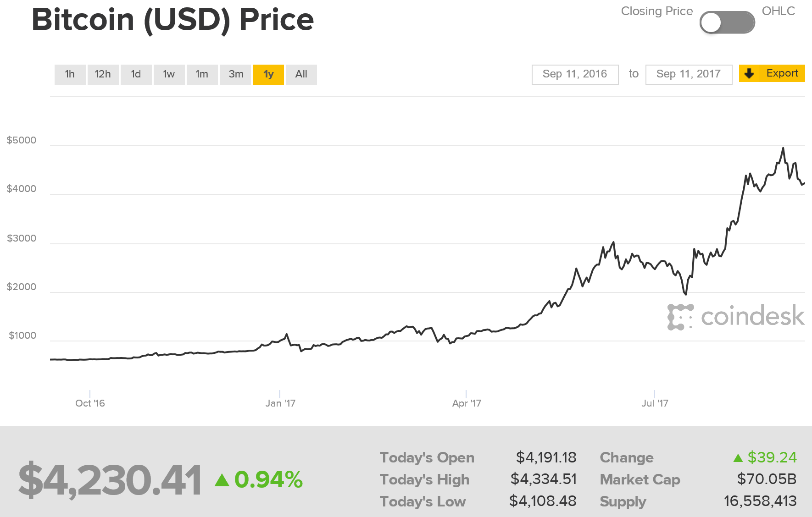Show the 3m price history
Image resolution: width=812 pixels, height=517 pixels.
point(236,74)
